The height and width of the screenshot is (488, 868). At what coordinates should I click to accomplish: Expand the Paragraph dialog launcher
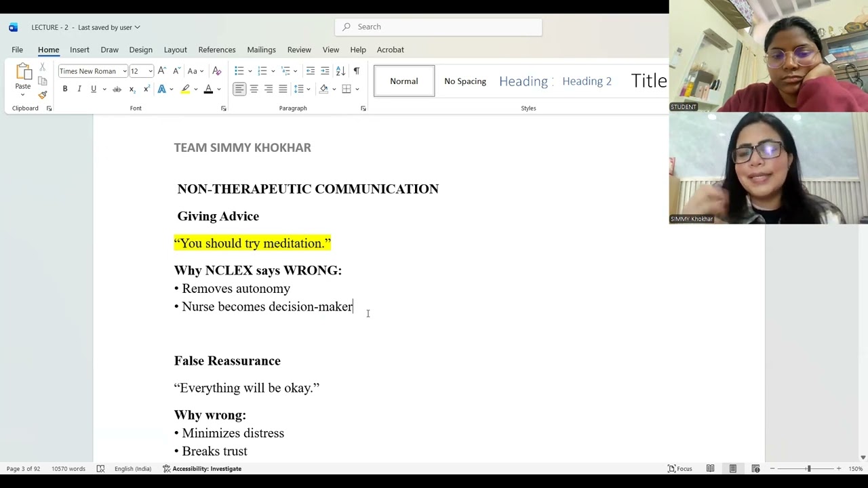363,108
